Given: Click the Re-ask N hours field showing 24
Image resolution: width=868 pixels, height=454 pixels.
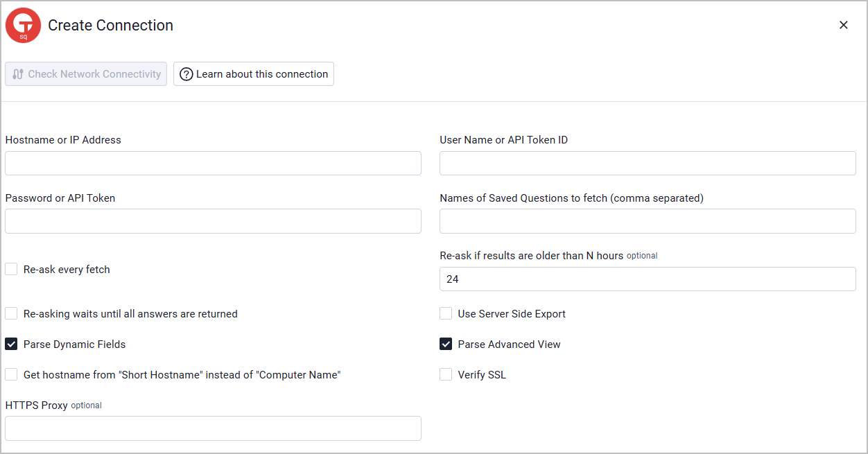Looking at the screenshot, I should pos(648,279).
